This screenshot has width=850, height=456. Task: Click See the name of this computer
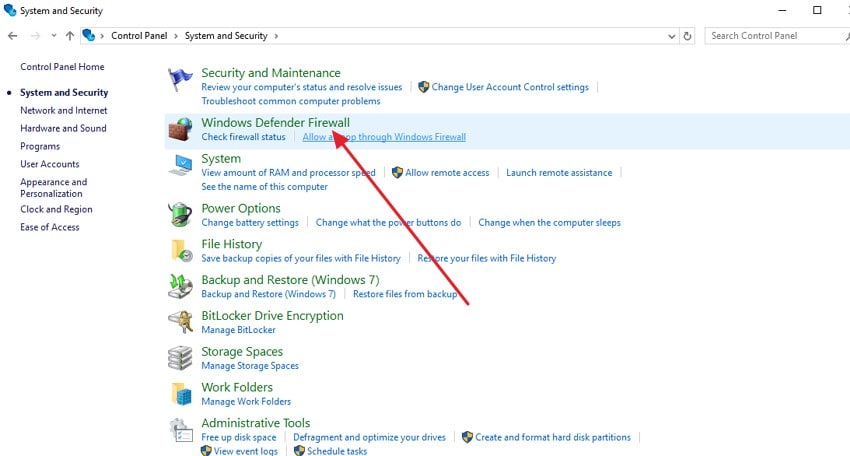(x=265, y=187)
